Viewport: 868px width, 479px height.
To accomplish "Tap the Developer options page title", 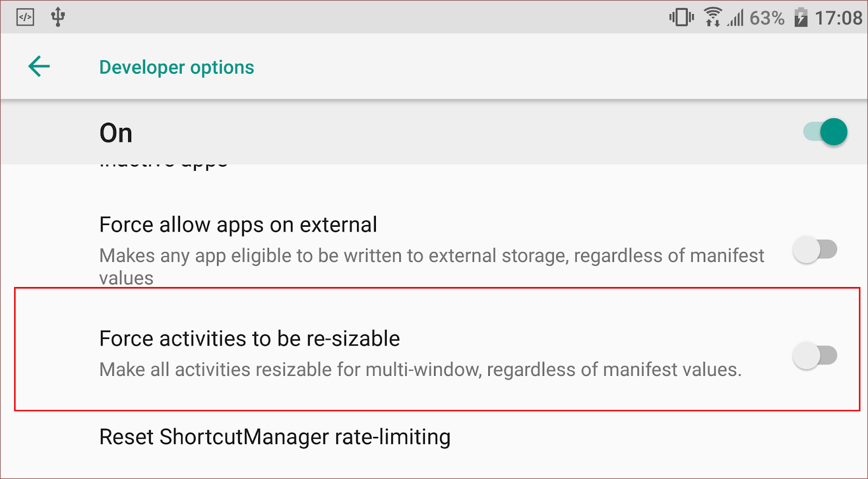I will point(176,67).
